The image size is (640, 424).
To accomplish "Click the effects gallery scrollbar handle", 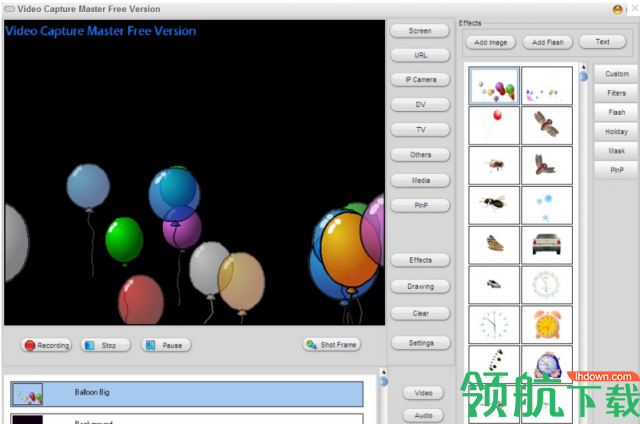I will pyautogui.click(x=583, y=76).
